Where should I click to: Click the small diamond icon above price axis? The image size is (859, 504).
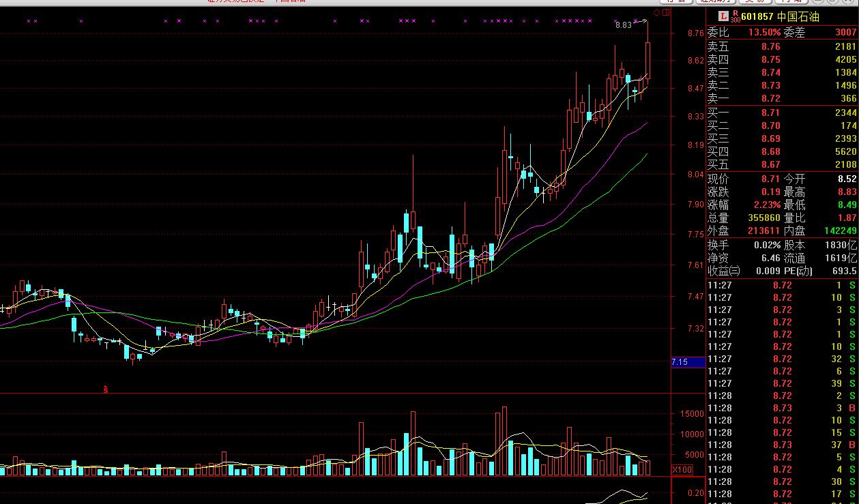657,13
